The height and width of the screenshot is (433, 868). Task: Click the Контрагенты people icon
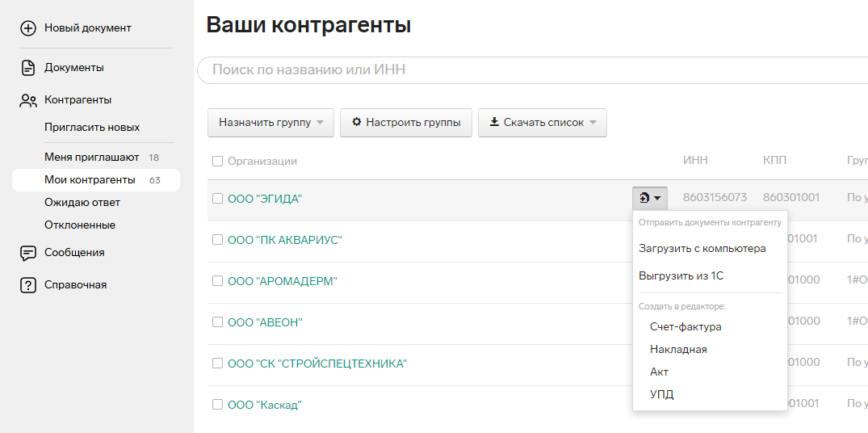[x=28, y=100]
